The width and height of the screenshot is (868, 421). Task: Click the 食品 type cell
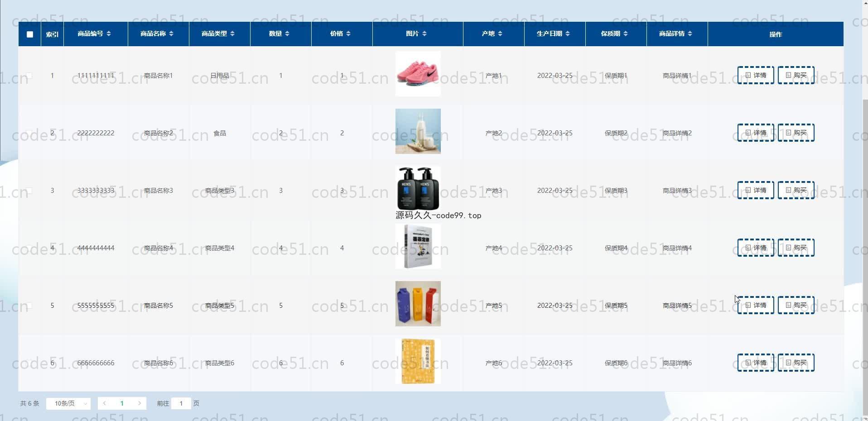(x=220, y=133)
